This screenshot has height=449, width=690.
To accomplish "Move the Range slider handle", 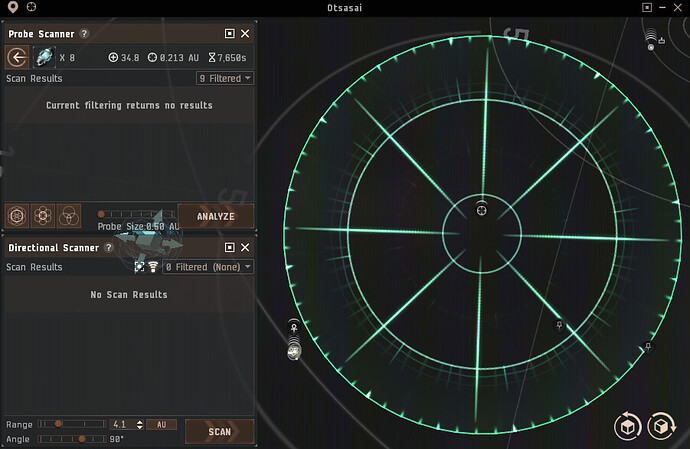I will [58, 424].
